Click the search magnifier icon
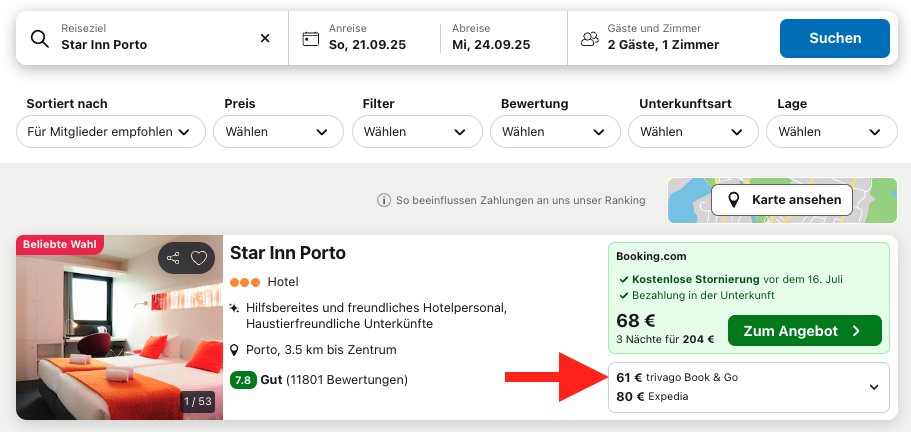This screenshot has height=432, width=911. pos(40,39)
